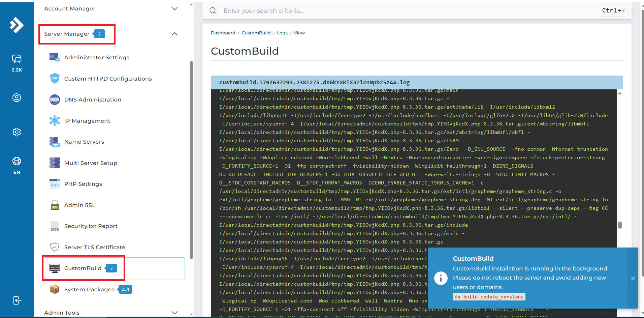Click the Ctrl+K shortcut badge
The image size is (644, 318).
tap(613, 10)
